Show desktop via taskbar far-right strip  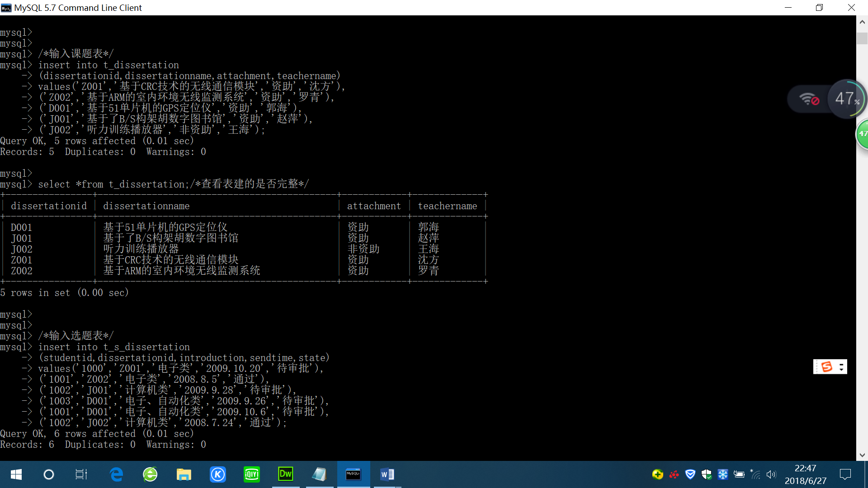866,474
